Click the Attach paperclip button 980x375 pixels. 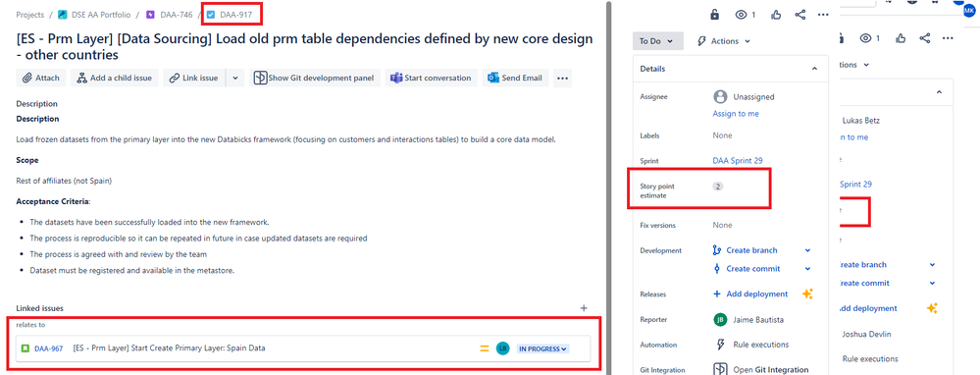40,79
